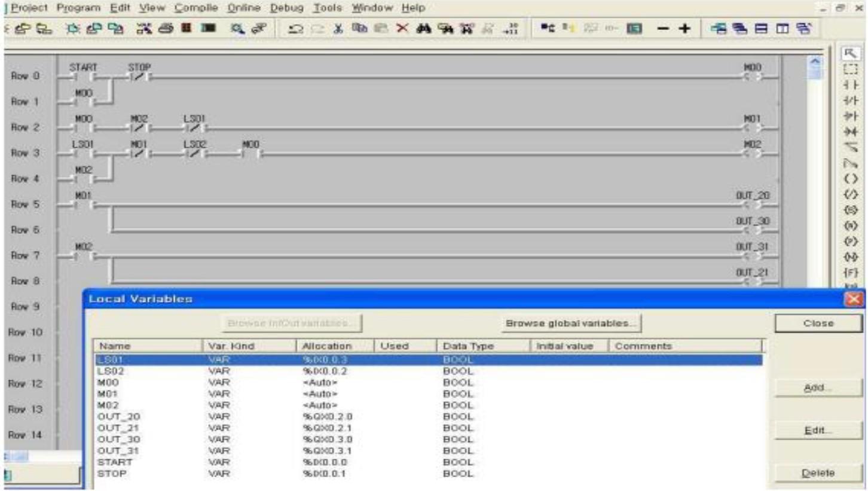The width and height of the screenshot is (868, 491).
Task: Open the Compile menu
Action: [x=196, y=8]
